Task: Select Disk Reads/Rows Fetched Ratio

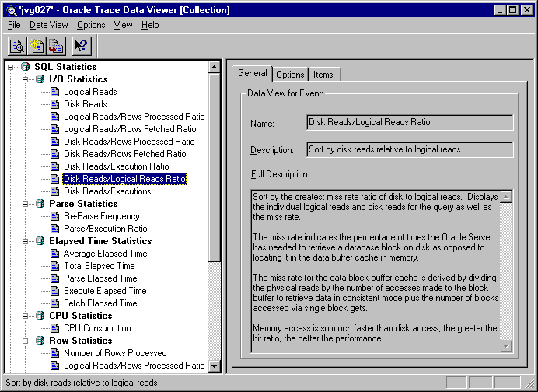Action: (125, 154)
